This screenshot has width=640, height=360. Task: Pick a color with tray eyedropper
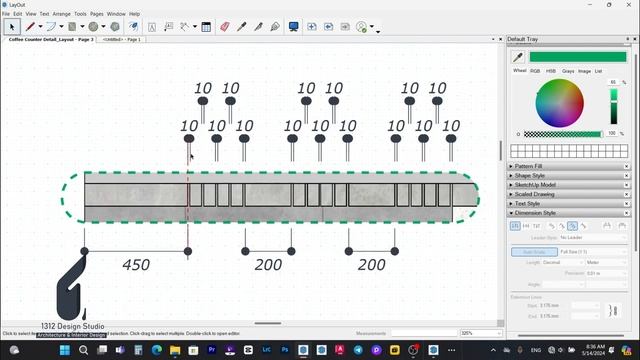pos(518,57)
